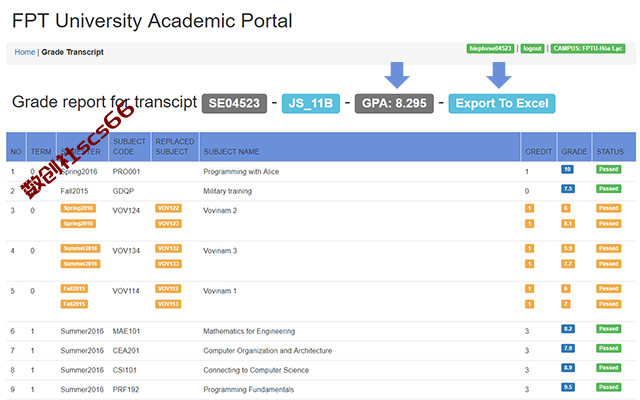Select the MAE101 subject code

tap(126, 331)
